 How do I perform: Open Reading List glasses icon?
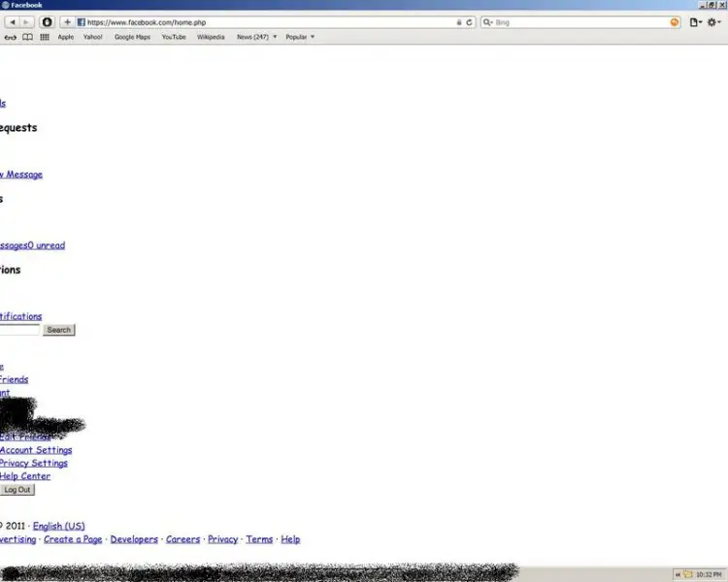[11, 37]
